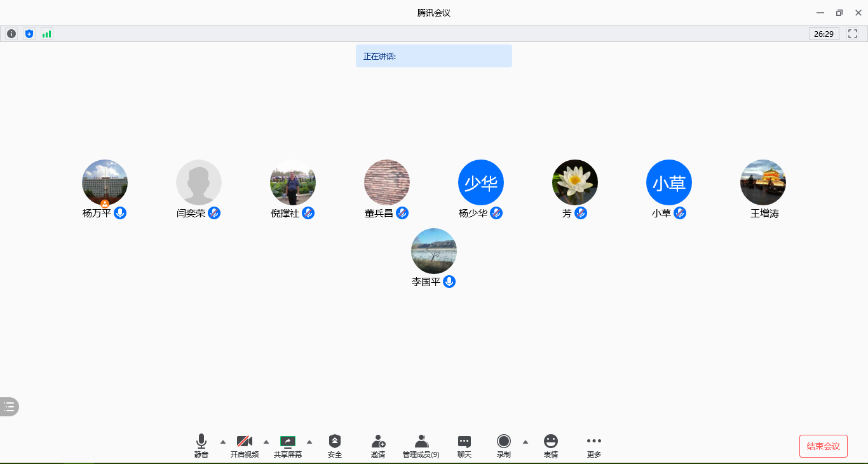Enter full screen mode
This screenshot has height=464, width=868.
[853, 34]
